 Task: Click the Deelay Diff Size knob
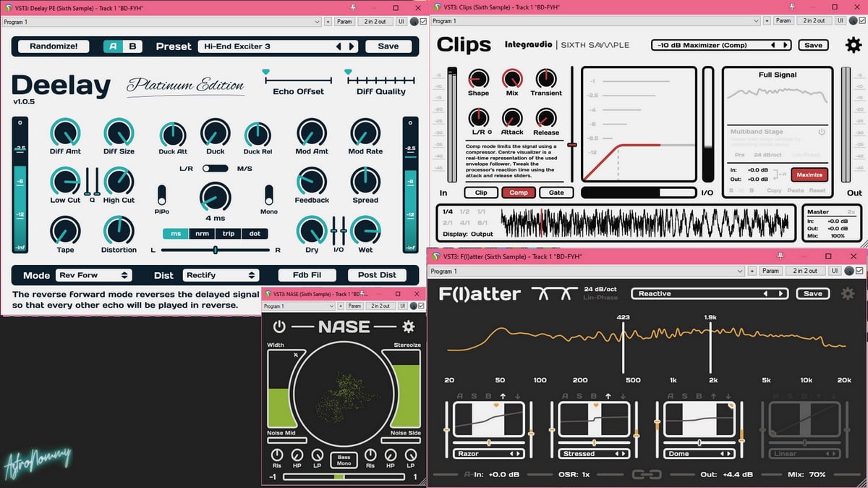pyautogui.click(x=119, y=132)
